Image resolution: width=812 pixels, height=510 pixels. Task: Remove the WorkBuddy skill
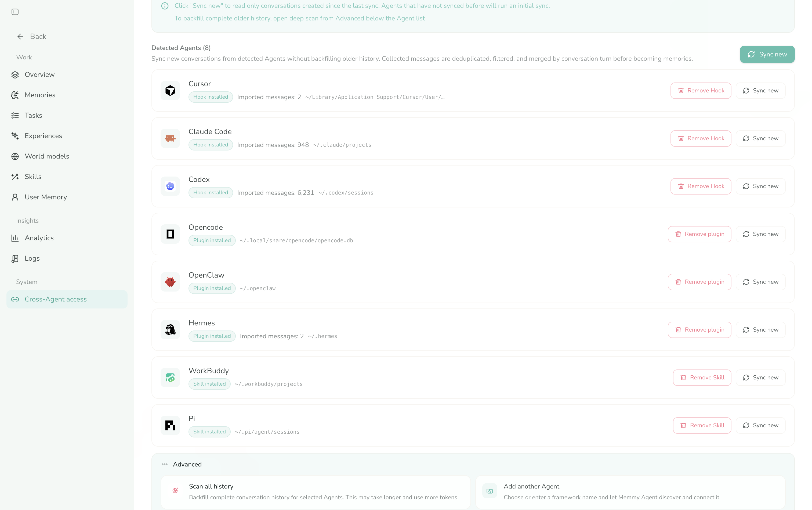pos(702,378)
